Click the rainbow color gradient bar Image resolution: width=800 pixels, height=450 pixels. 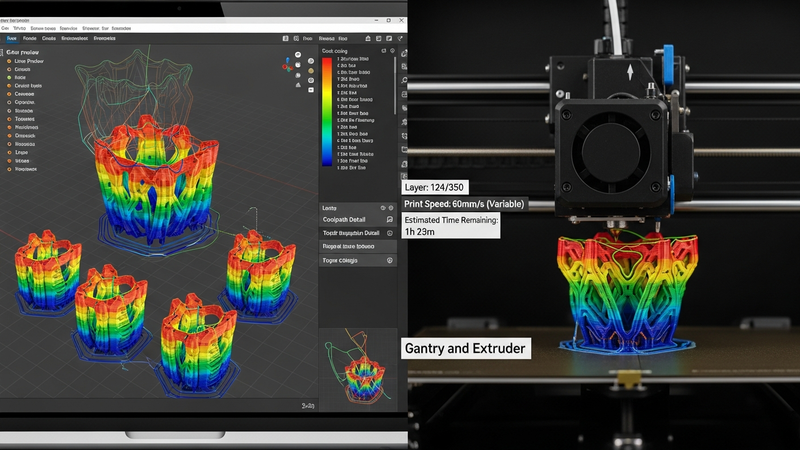(x=327, y=112)
